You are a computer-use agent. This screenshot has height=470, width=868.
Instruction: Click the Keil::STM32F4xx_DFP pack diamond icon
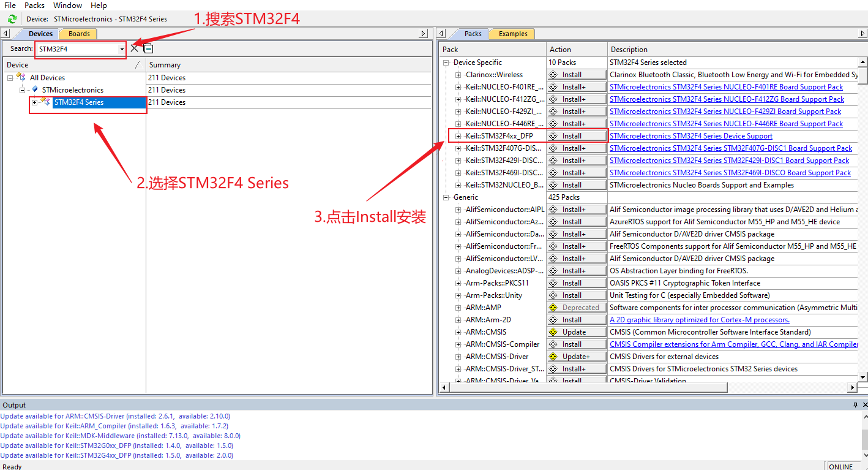[553, 136]
